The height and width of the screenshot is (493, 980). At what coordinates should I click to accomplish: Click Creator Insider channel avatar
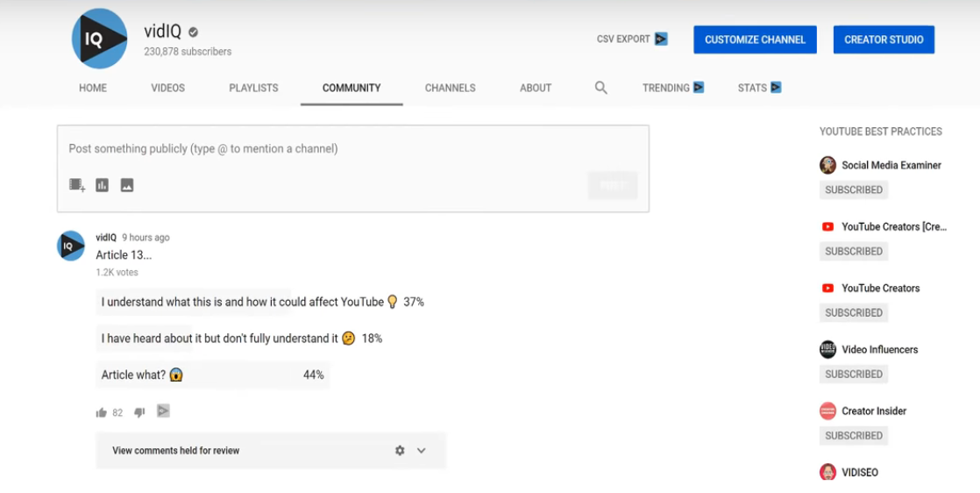827,411
